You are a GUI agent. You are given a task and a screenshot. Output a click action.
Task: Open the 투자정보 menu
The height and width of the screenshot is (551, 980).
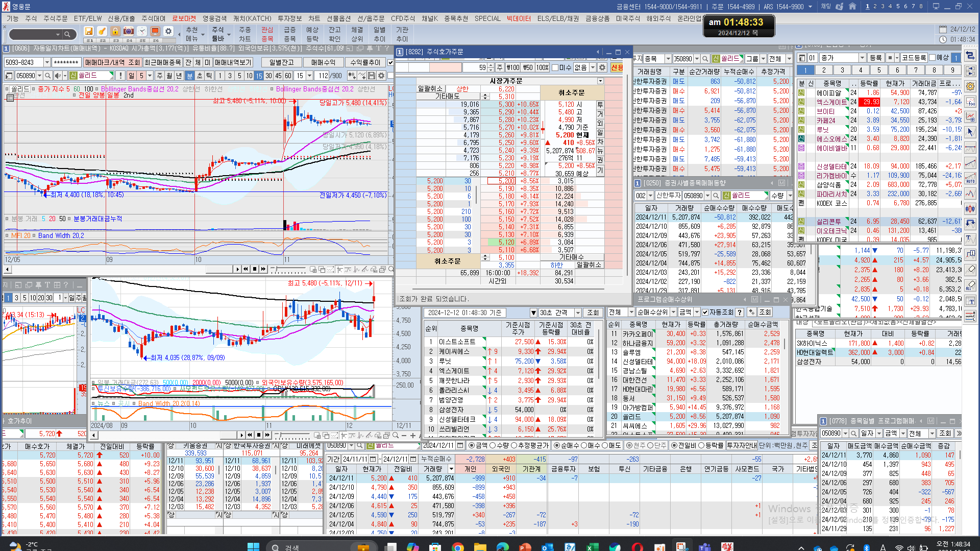click(289, 18)
